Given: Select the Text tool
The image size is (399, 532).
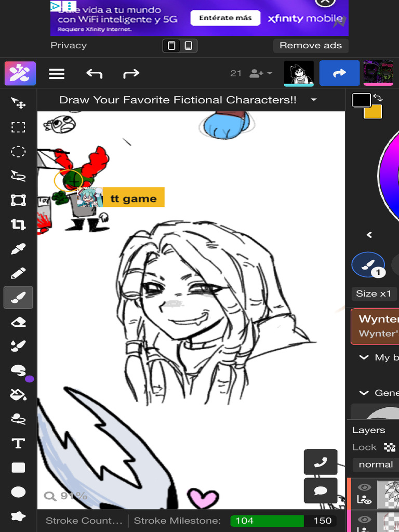Looking at the screenshot, I should [18, 444].
